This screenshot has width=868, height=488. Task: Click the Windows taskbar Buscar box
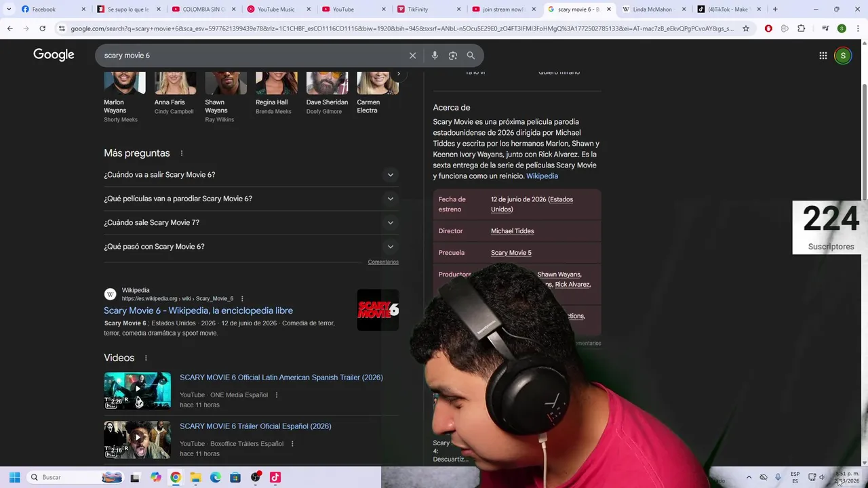coord(76,477)
